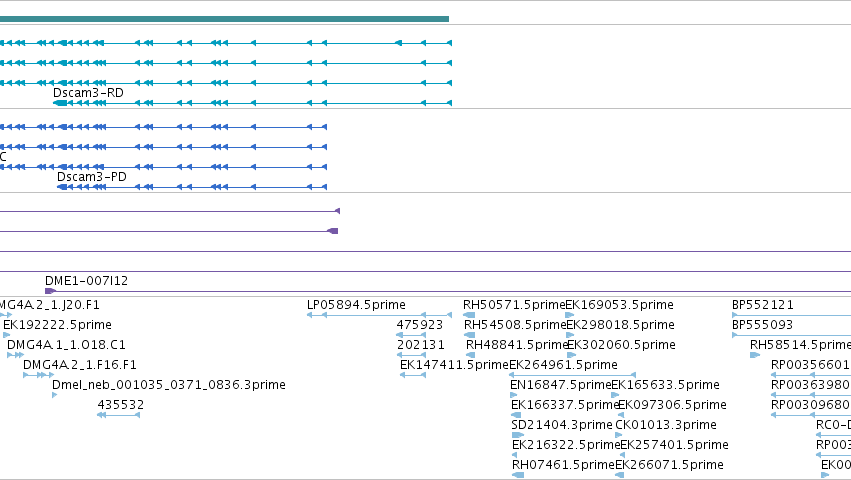Image resolution: width=851 pixels, height=480 pixels.
Task: Click the SD21404.3prime label
Action: [x=562, y=425]
